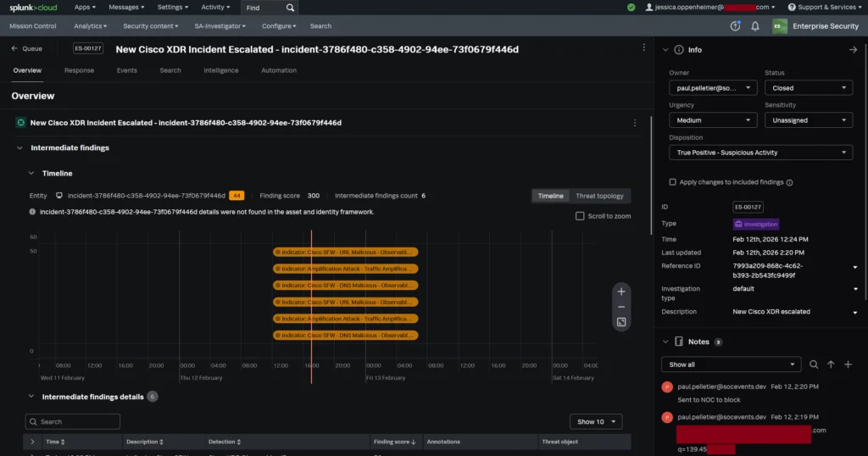This screenshot has height=456, width=868.
Task: Open the Urgency dropdown showing Medium
Action: click(713, 120)
